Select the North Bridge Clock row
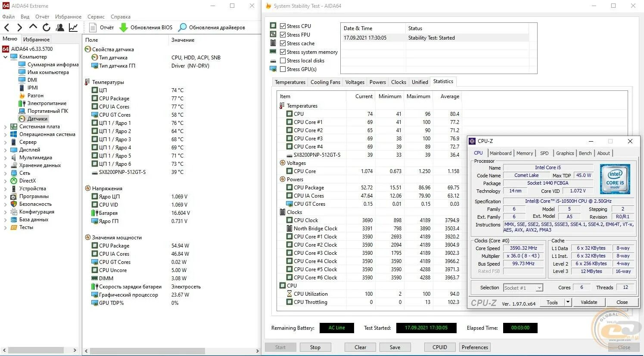Viewport: 644px width, 356px height. 370,229
